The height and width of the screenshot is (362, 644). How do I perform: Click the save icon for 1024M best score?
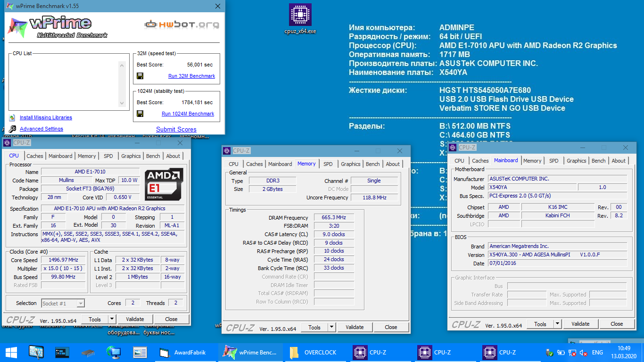(x=140, y=114)
